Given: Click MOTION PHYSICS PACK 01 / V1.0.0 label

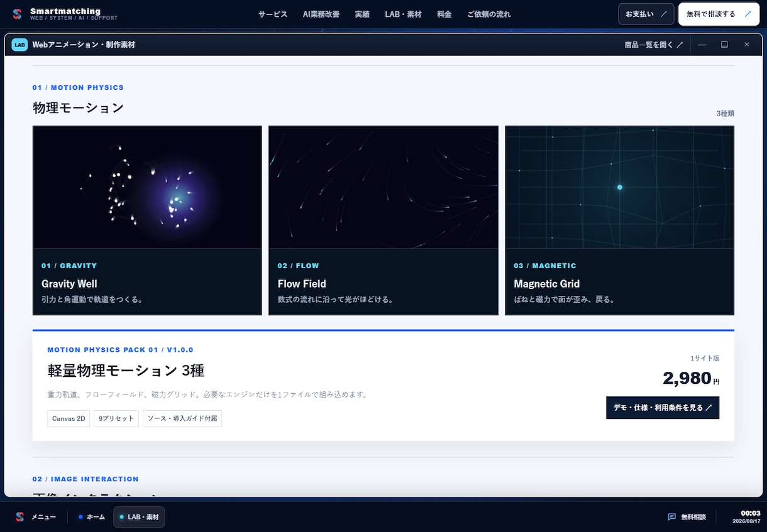Looking at the screenshot, I should click(120, 350).
